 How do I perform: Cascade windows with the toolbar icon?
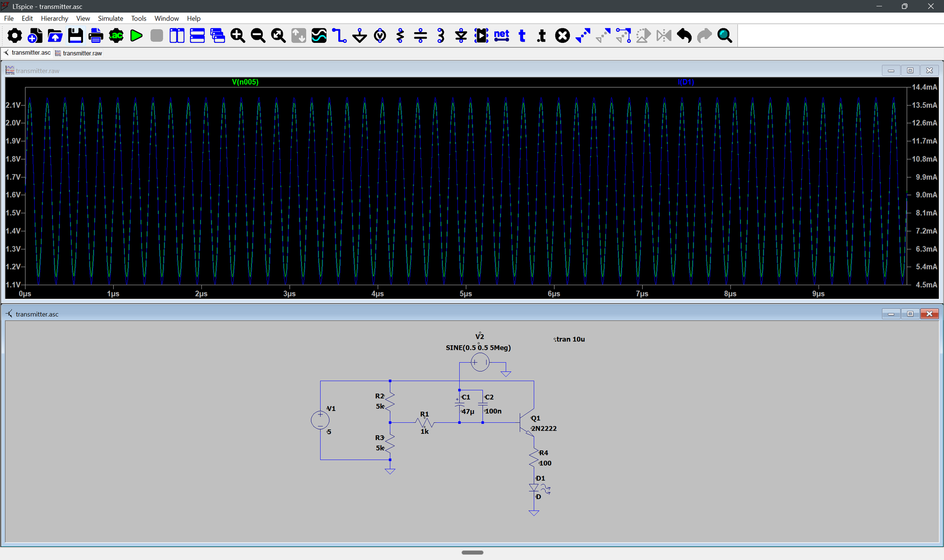218,36
